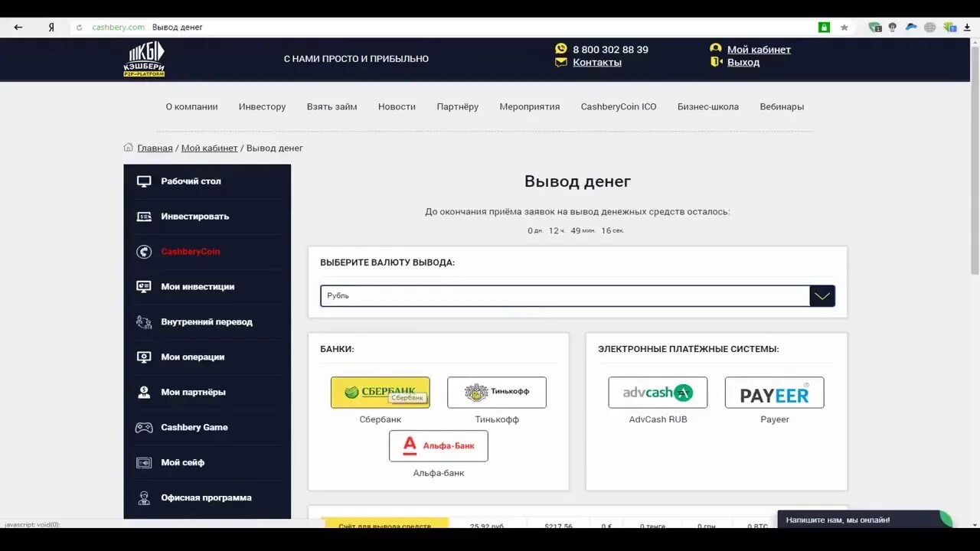
Task: Open the Инвестору menu
Action: tap(262, 107)
